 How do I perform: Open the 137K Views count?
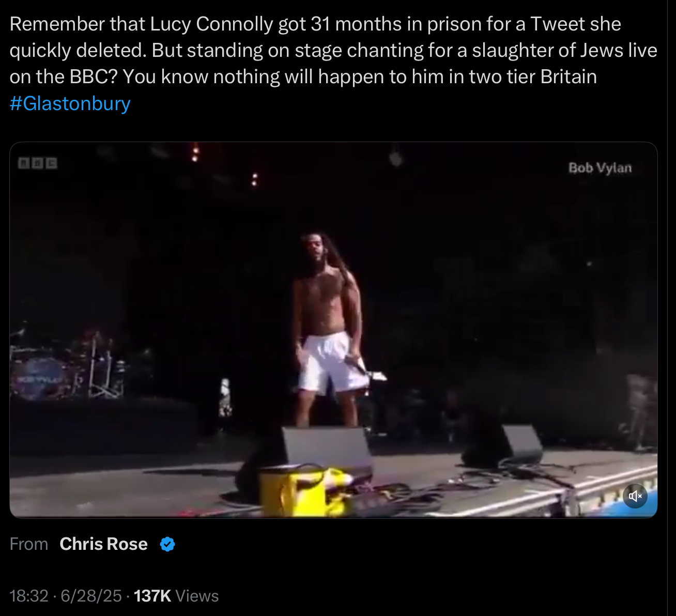point(176,596)
